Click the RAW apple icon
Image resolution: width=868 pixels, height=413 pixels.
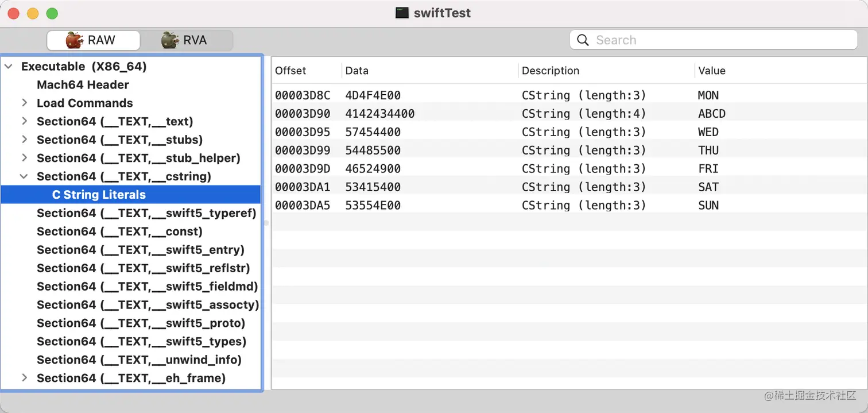(74, 40)
